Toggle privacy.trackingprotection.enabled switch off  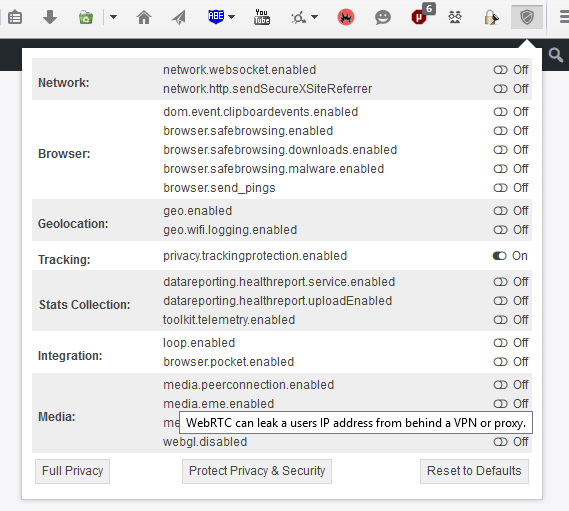pos(499,256)
